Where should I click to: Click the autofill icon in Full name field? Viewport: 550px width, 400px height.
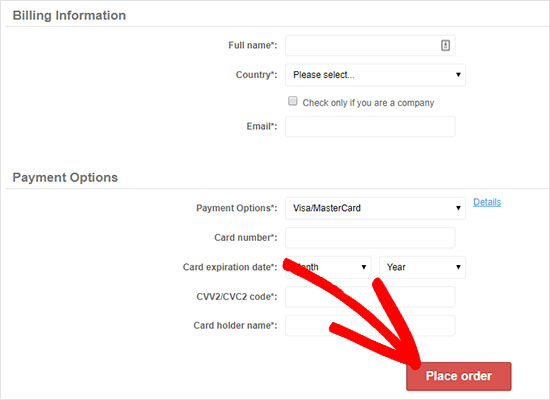[445, 45]
